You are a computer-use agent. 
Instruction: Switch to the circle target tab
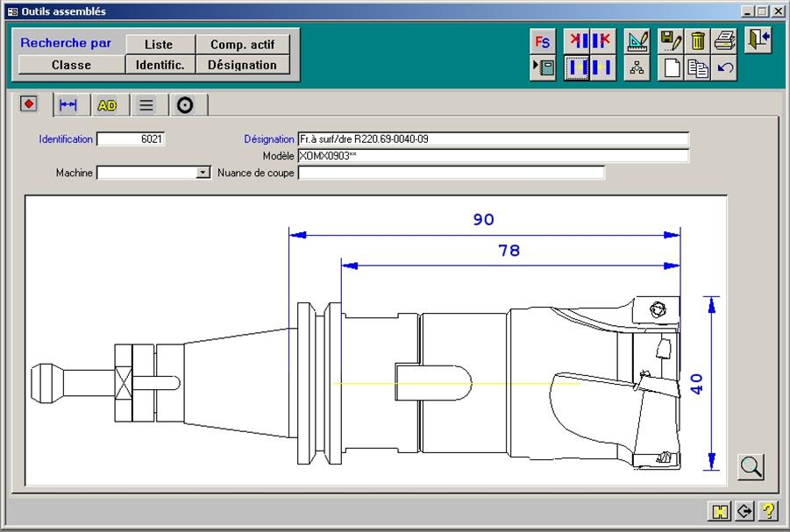point(184,105)
